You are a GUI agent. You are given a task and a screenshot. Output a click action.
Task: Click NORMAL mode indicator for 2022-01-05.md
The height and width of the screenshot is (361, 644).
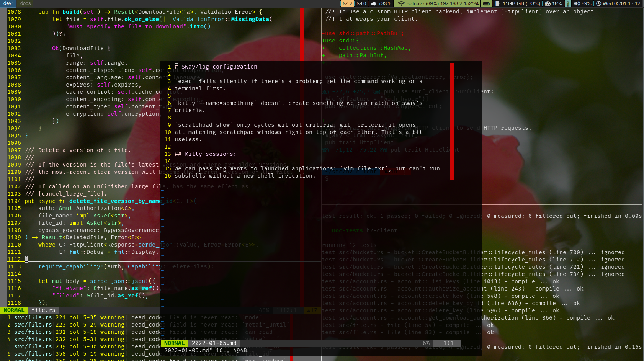[174, 343]
